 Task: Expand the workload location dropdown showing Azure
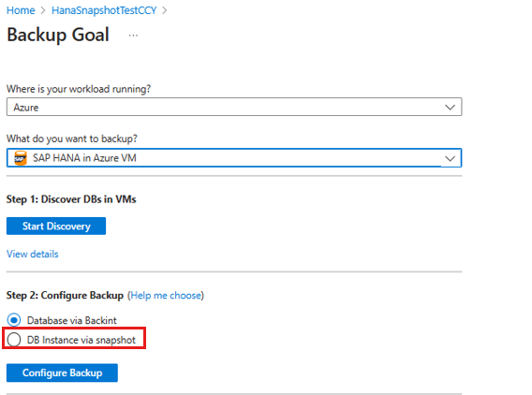(x=234, y=107)
